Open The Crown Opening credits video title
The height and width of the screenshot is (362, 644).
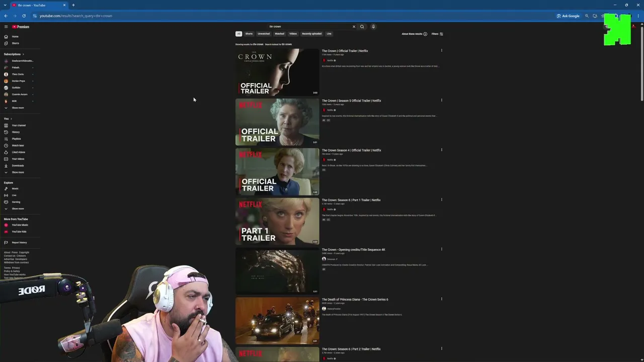(x=353, y=250)
